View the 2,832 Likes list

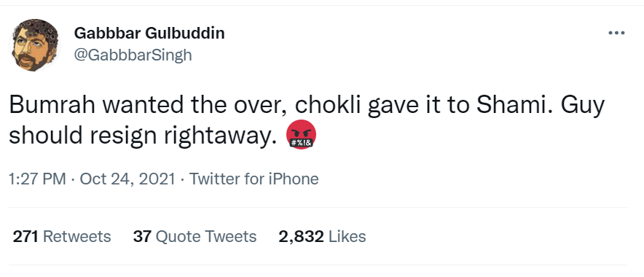click(322, 237)
